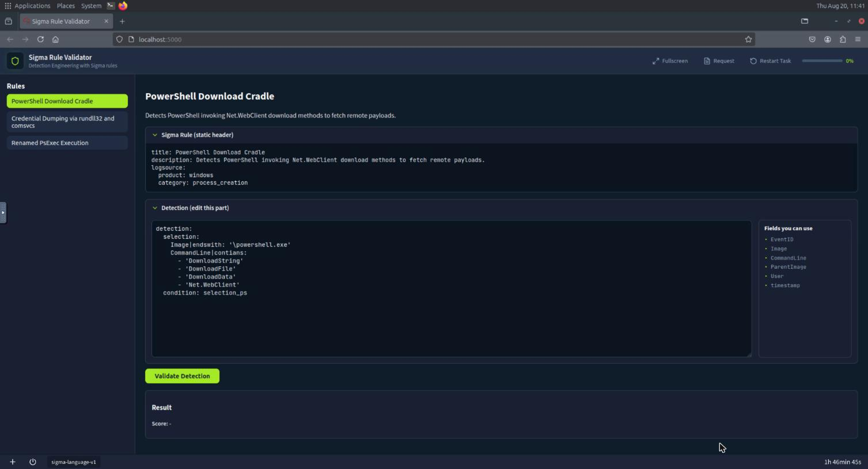The height and width of the screenshot is (469, 868).
Task: Open the Request panel
Action: (719, 60)
